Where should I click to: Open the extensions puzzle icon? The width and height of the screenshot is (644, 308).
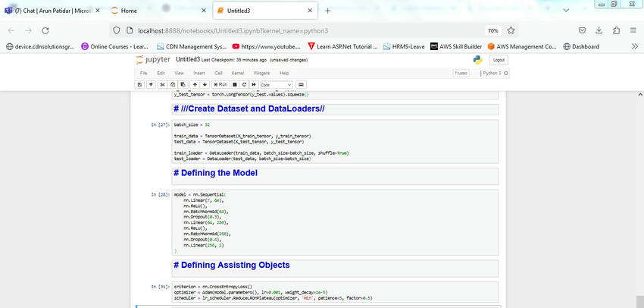click(x=616, y=30)
